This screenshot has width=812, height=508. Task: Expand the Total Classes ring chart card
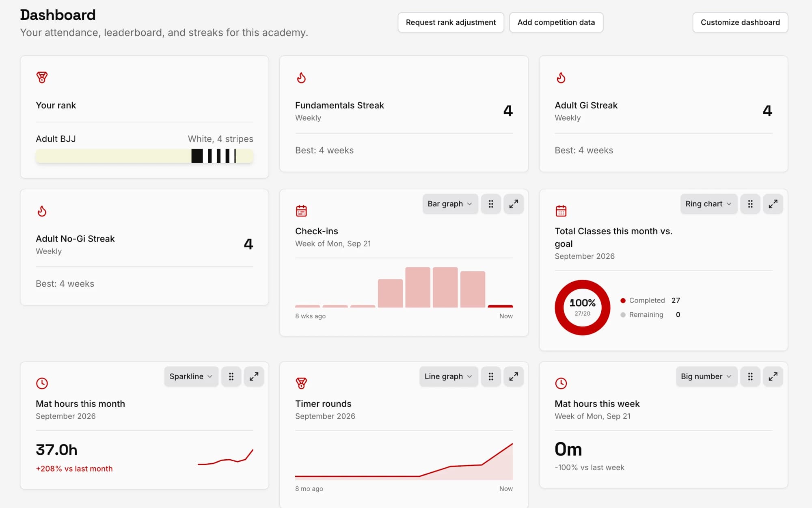tap(773, 204)
